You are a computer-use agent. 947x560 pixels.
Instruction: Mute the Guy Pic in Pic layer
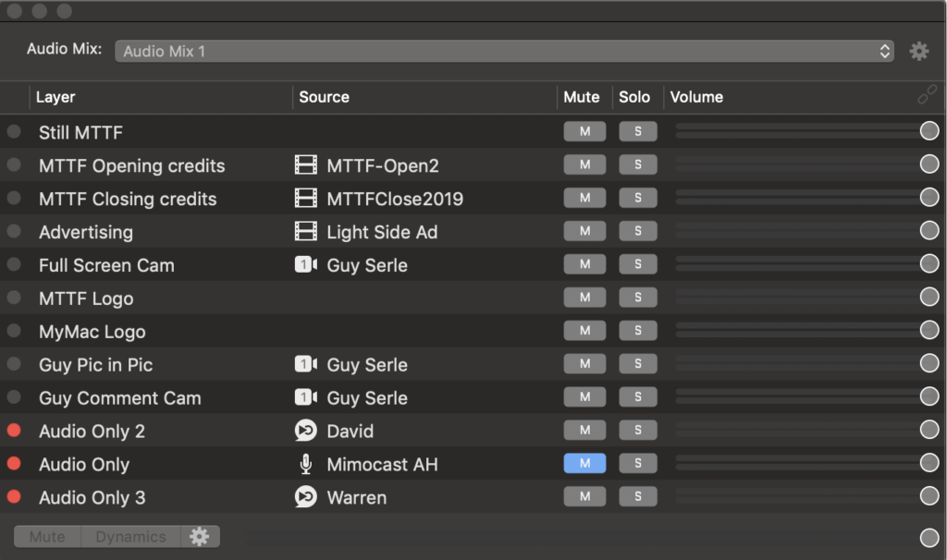pos(584,364)
